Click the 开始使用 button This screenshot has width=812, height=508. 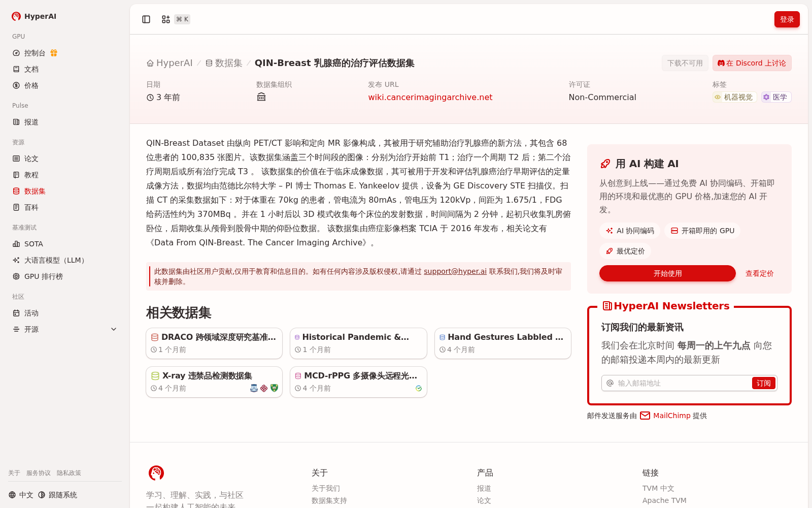(667, 273)
